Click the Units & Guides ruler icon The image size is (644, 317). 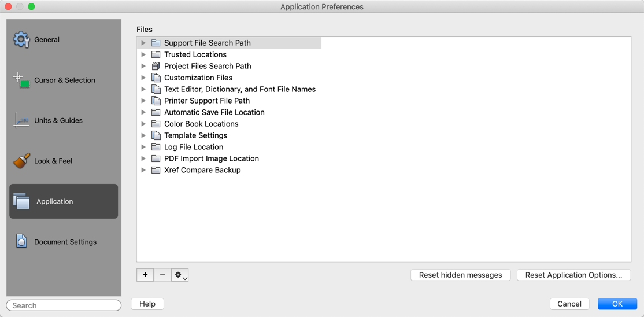[21, 120]
